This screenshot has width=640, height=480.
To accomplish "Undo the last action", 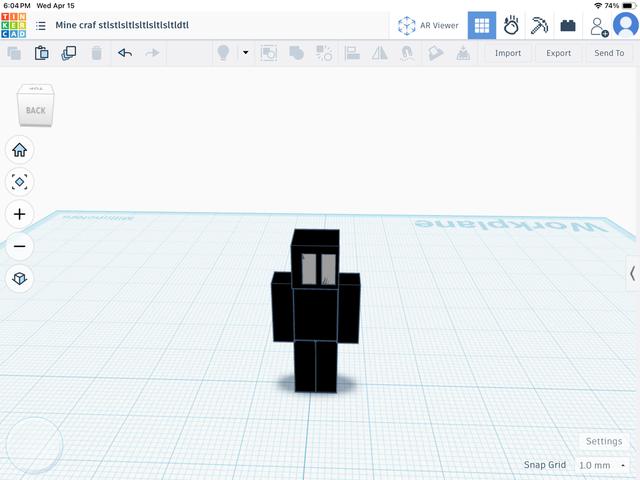I will click(x=125, y=53).
